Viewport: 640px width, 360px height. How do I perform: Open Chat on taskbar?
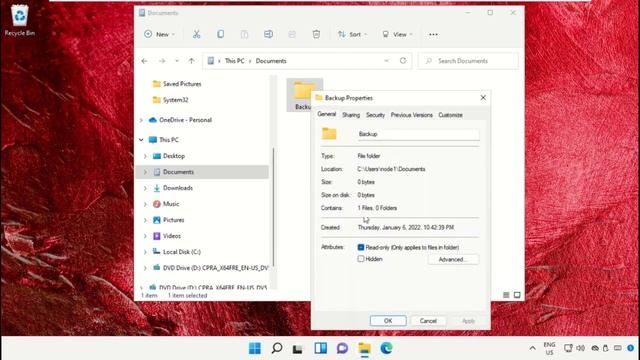coord(342,348)
